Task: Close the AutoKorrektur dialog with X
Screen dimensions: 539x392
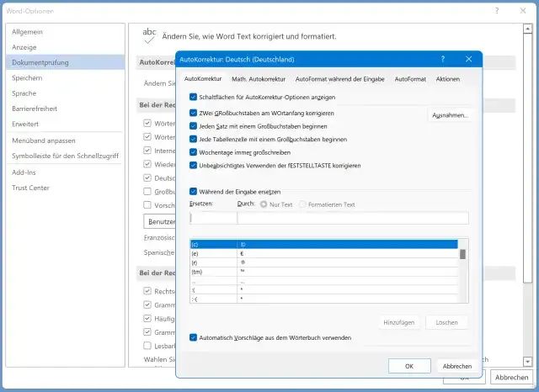Action: (468, 61)
